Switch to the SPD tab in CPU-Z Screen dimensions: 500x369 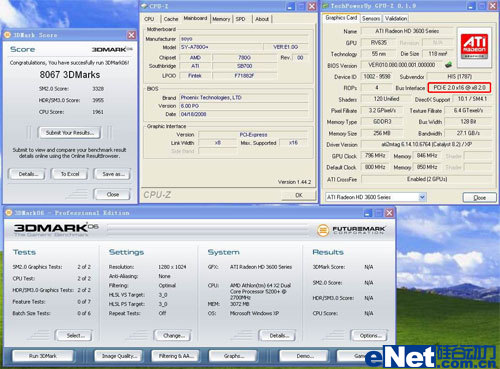pos(241,19)
